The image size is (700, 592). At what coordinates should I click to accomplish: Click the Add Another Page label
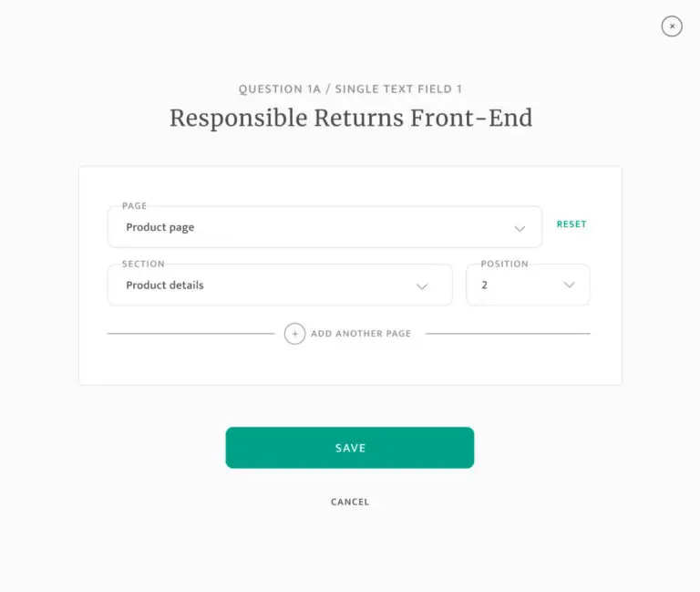click(361, 334)
